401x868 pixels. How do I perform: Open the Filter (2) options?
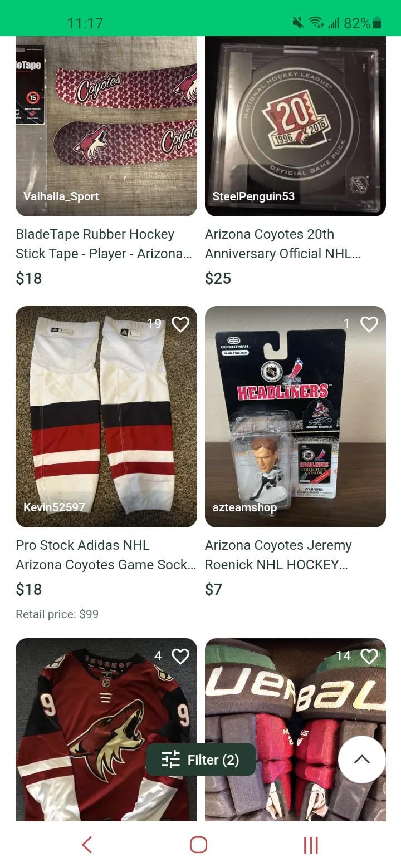(x=200, y=759)
